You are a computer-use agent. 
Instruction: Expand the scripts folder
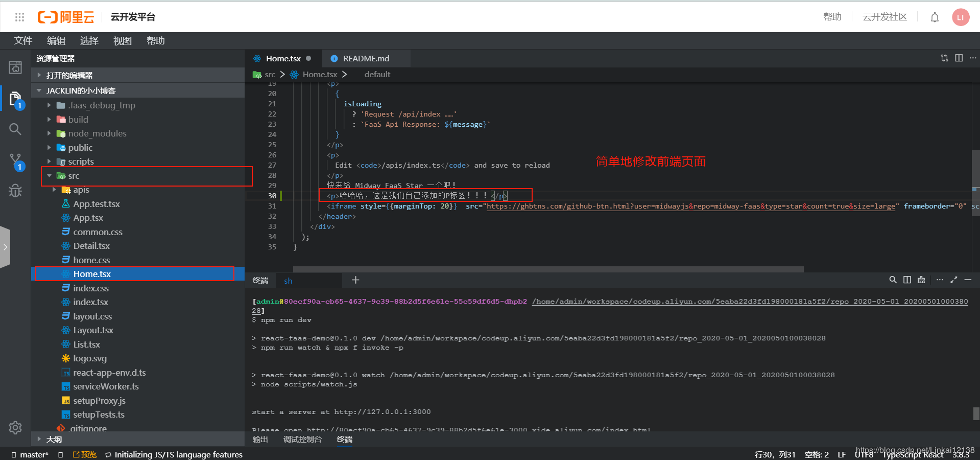tap(49, 162)
